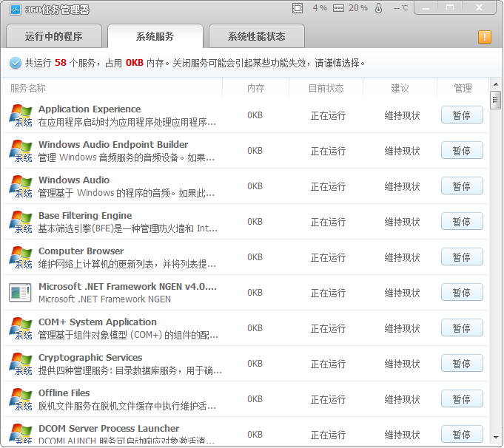Click the Windows Audio service icon
This screenshot has height=448, width=504.
(x=21, y=186)
